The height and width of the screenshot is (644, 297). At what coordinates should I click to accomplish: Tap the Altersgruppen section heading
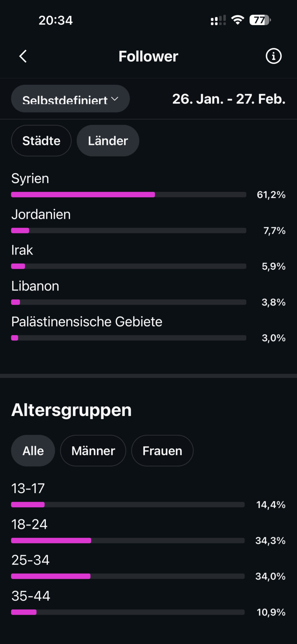(x=71, y=410)
